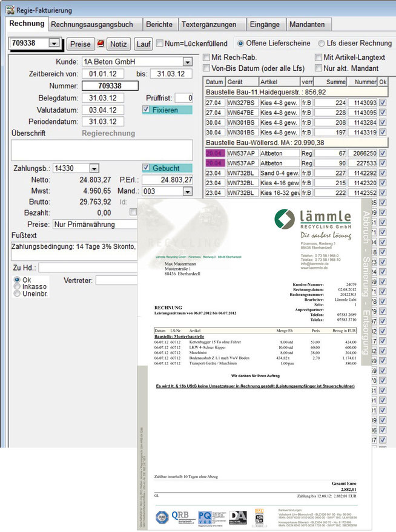The height and width of the screenshot is (532, 396).
Task: Uncheck Ok box for delivery note 1143319
Action: point(383,132)
